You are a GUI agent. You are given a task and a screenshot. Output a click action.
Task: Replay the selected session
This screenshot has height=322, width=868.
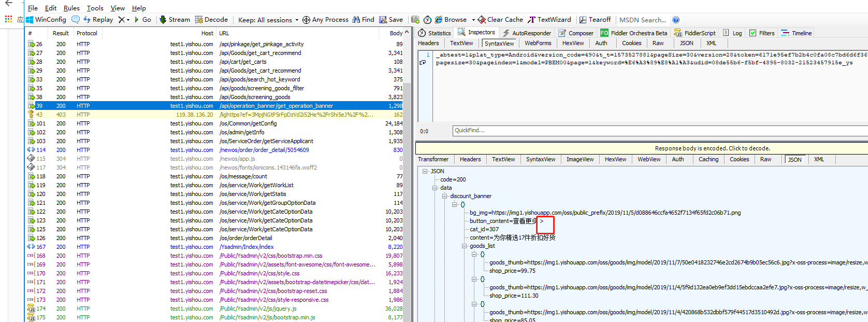click(x=98, y=20)
